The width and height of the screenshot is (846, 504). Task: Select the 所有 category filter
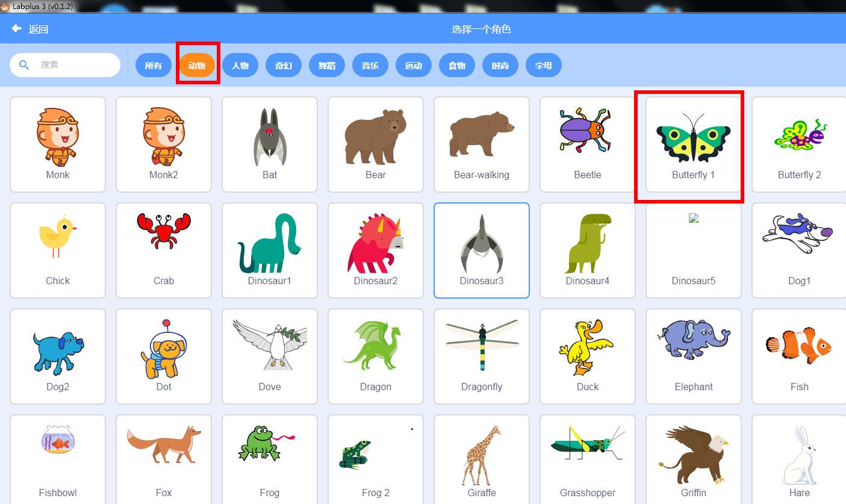click(154, 65)
